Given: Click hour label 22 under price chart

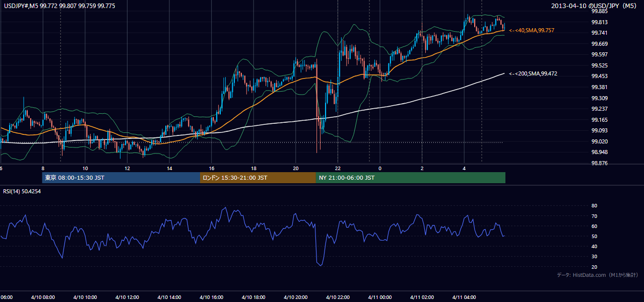Looking at the screenshot, I should 338,168.
